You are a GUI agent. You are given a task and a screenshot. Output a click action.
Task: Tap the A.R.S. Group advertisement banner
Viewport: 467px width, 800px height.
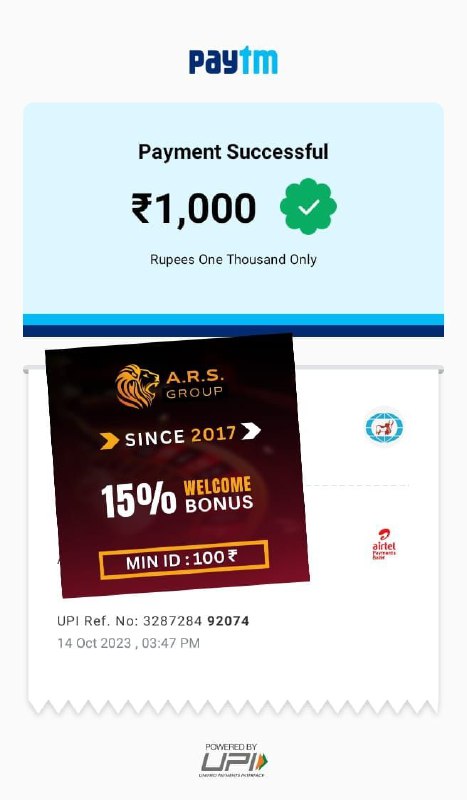[178, 465]
